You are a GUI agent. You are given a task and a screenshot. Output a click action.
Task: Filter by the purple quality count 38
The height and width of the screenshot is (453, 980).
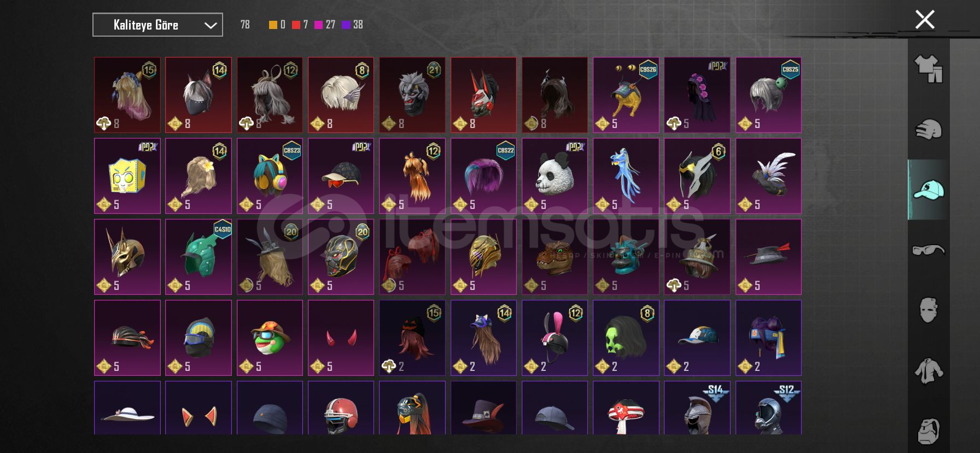click(x=352, y=25)
